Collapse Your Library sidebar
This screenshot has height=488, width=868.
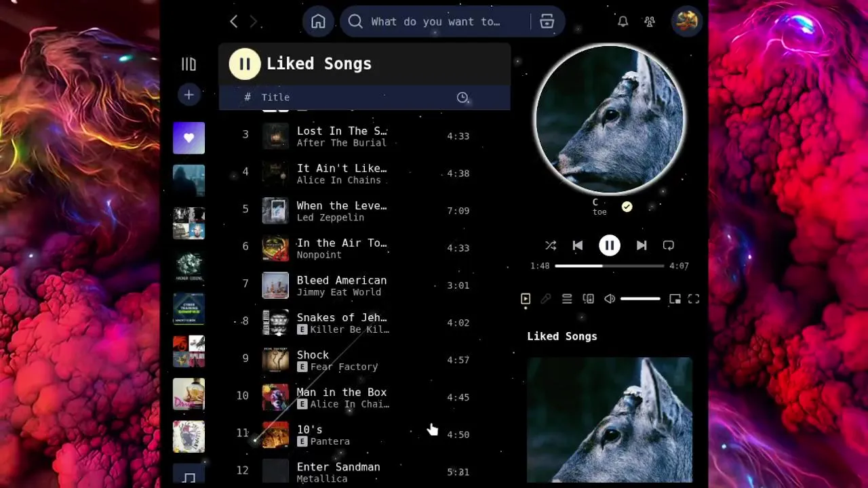click(189, 64)
